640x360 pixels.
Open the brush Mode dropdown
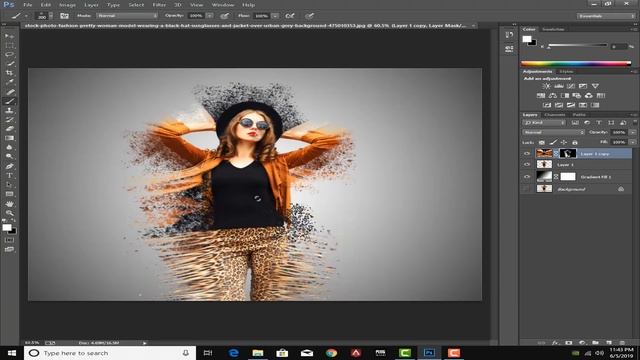click(127, 16)
